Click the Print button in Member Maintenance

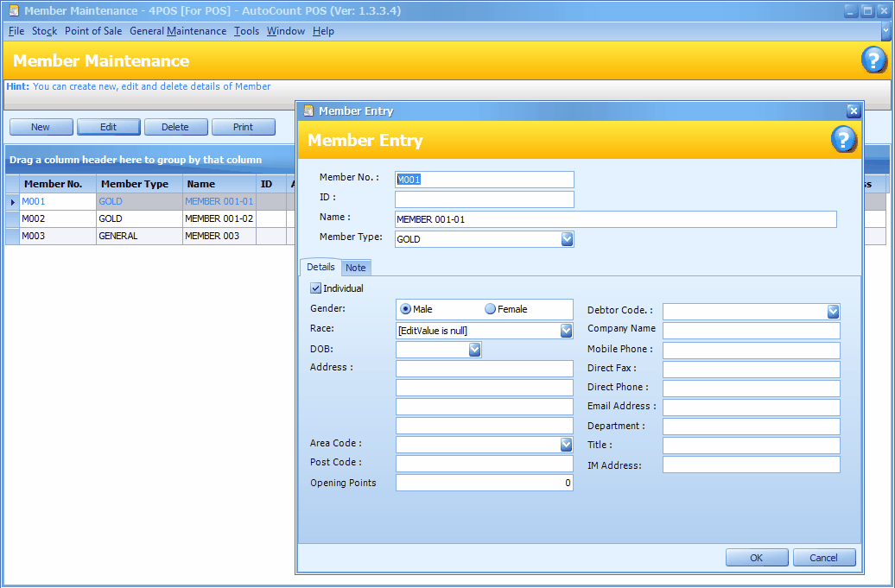coord(243,127)
